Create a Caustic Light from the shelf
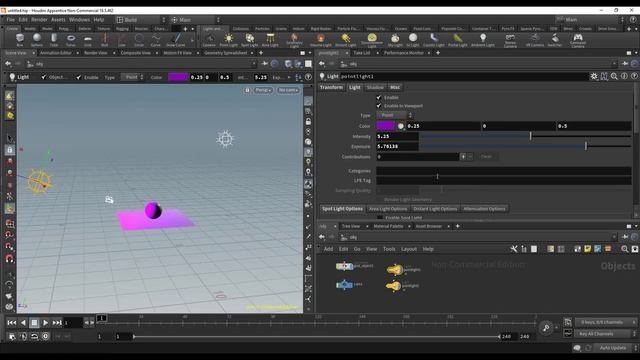 [434, 40]
